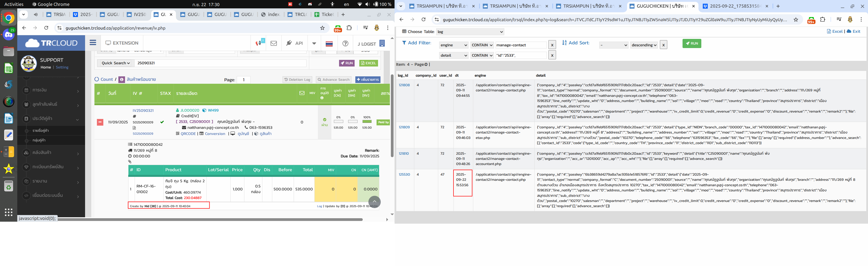
Task: Remove the sort rule with x button
Action: (x=663, y=45)
